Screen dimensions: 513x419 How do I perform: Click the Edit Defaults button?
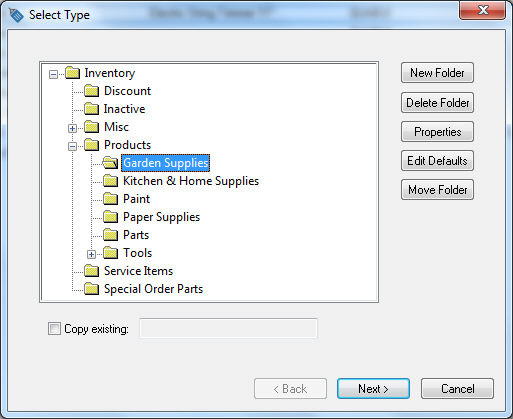coord(437,161)
